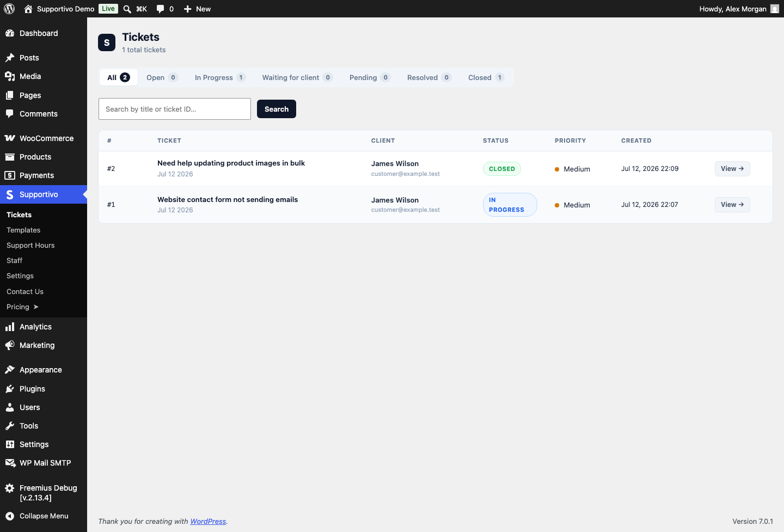This screenshot has width=784, height=532.
Task: Click the 'Jul 12, 2026 22:09' created date
Action: click(x=650, y=169)
